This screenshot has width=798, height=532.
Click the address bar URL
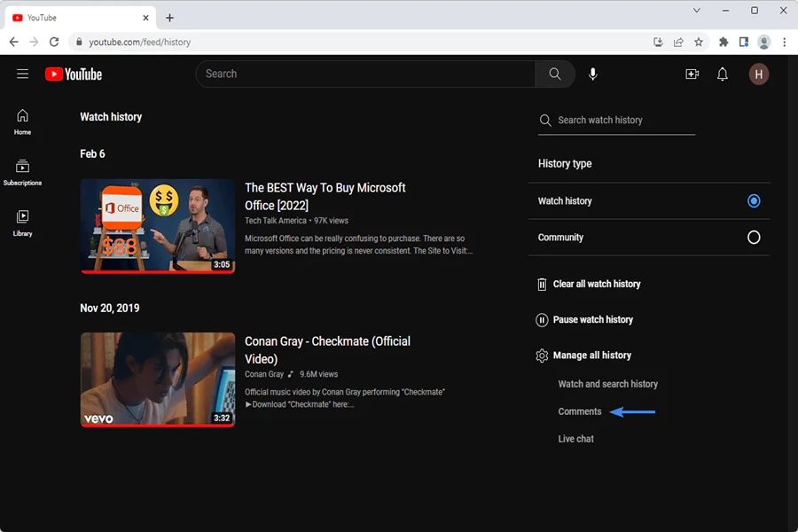point(140,43)
